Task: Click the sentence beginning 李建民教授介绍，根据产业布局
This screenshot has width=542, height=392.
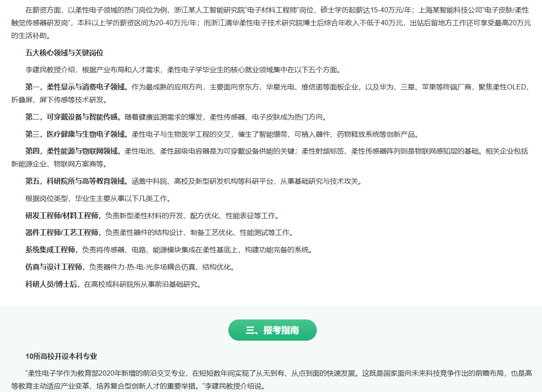Action: click(x=183, y=70)
